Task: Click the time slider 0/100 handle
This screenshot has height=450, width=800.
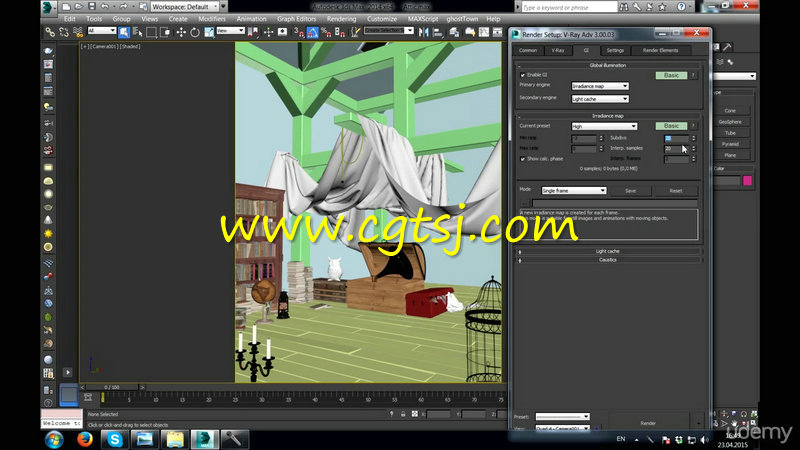Action: [x=111, y=387]
